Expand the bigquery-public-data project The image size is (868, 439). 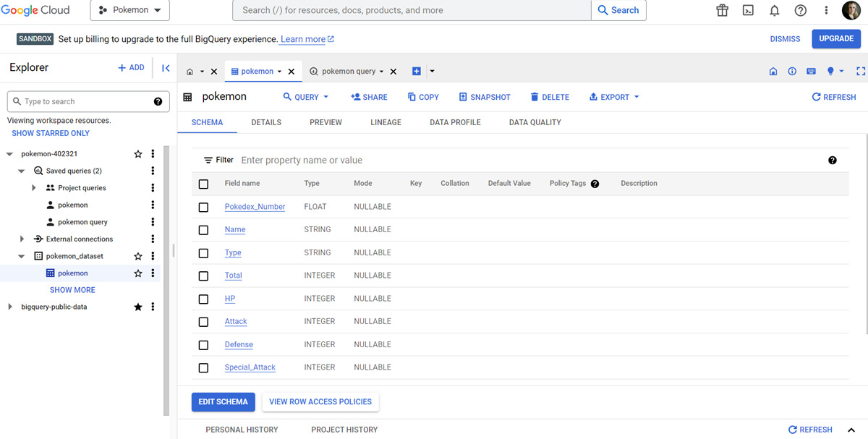[x=9, y=307]
